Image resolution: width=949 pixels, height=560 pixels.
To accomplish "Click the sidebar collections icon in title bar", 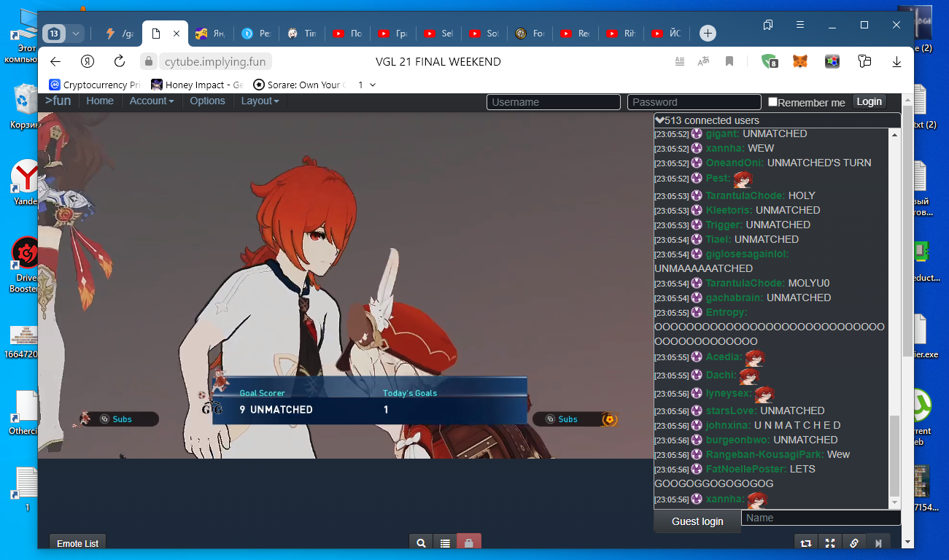I will (768, 26).
